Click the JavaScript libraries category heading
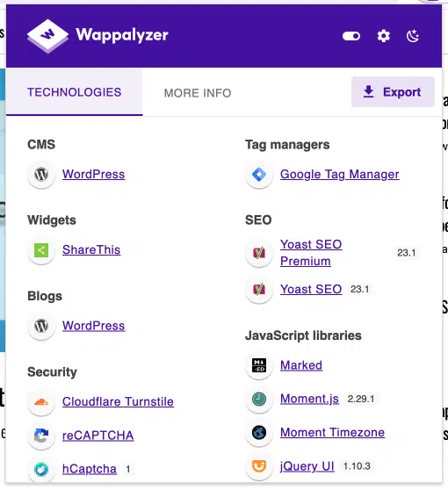 pos(303,335)
